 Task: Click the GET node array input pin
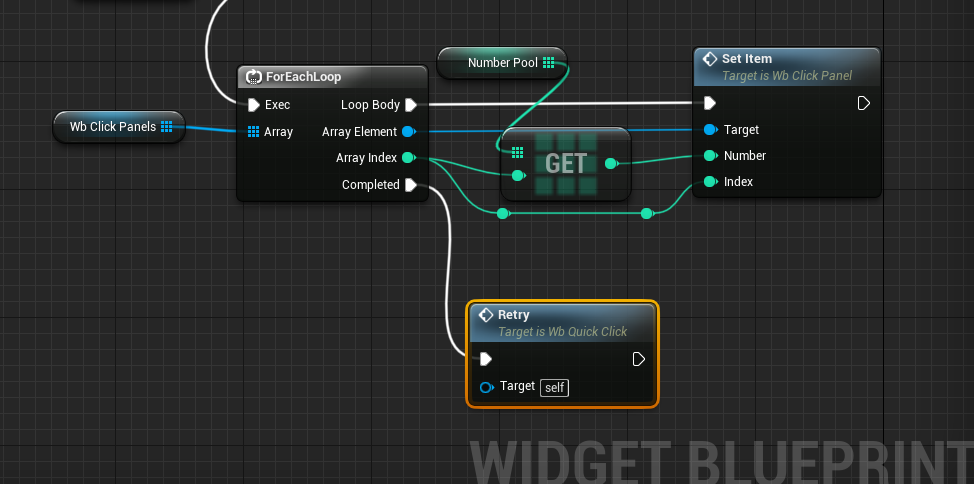click(x=517, y=152)
